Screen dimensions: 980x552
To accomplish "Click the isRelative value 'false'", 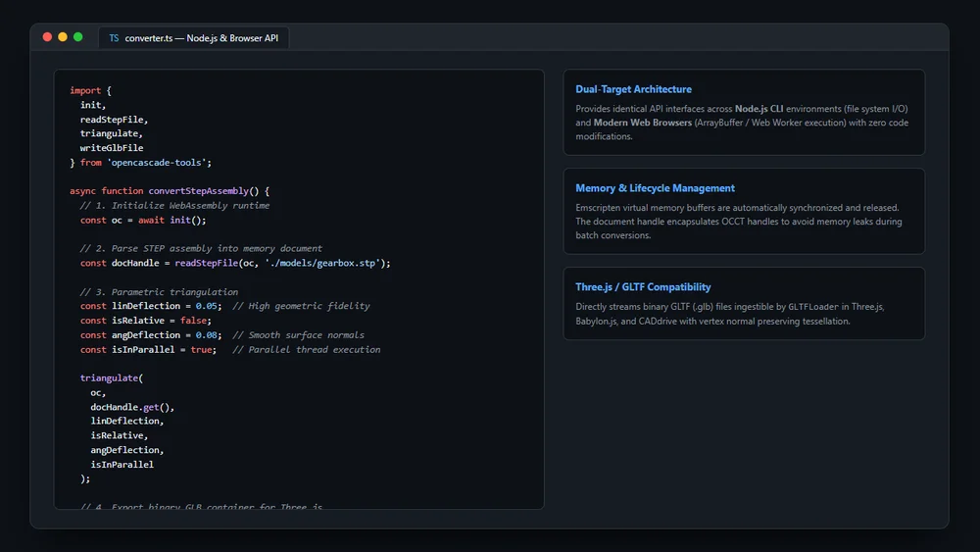I will coord(193,320).
